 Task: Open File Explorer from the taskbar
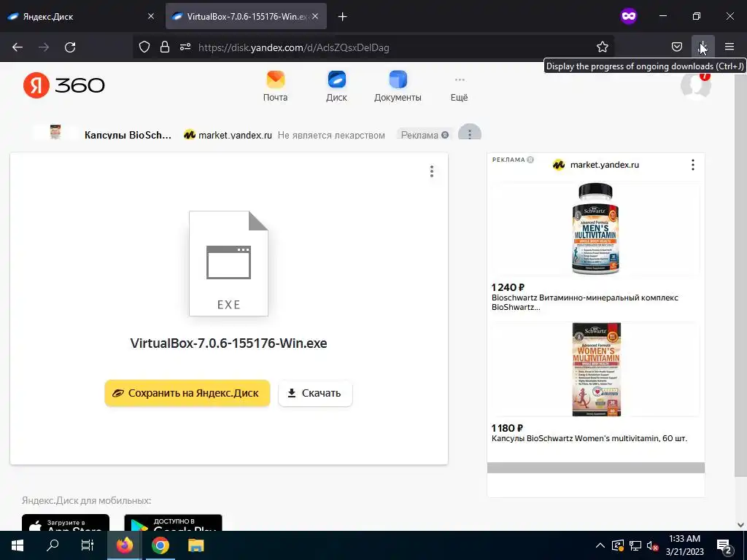[196, 545]
